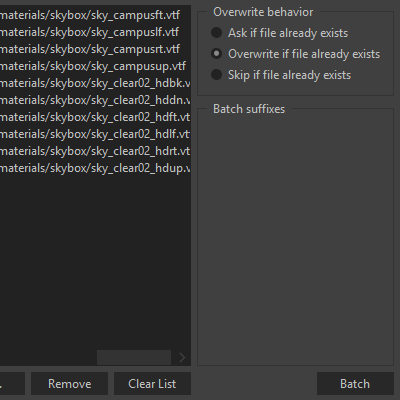The width and height of the screenshot is (400, 400).
Task: Click the file list horizontal scrollbar thumb
Action: coord(134,358)
